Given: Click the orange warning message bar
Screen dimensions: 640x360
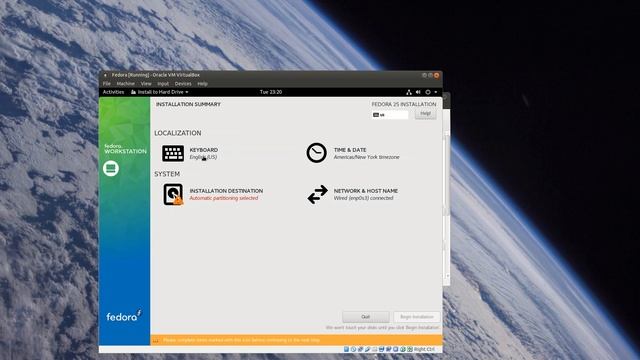Looking at the screenshot, I should (x=296, y=340).
